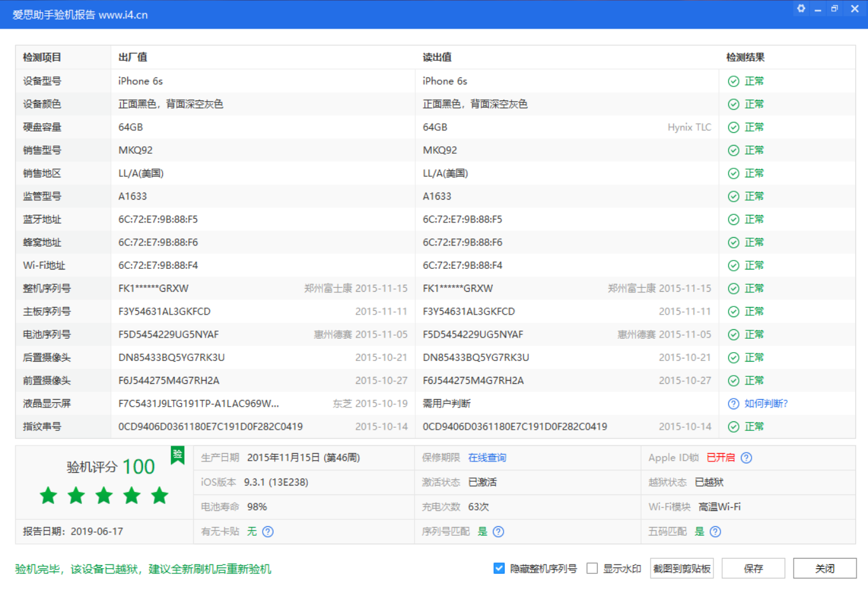
Task: Select the 2015年11月15日 (第46周) production date
Action: pyautogui.click(x=303, y=458)
